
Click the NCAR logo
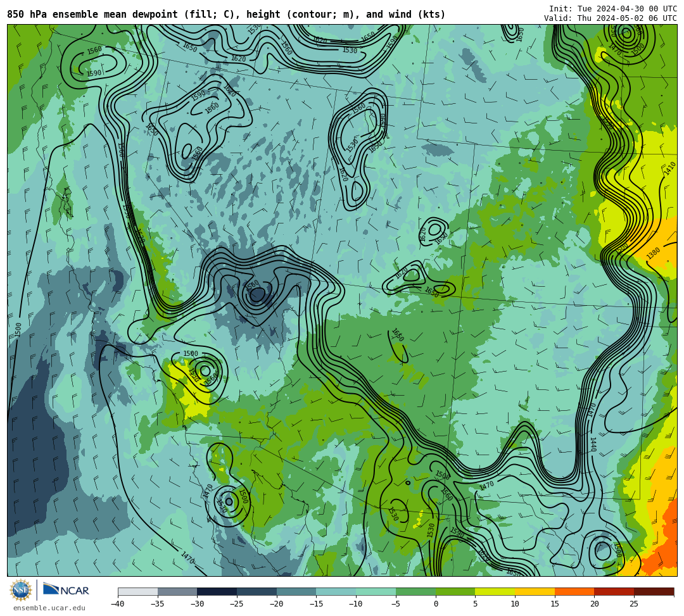[x=66, y=590]
